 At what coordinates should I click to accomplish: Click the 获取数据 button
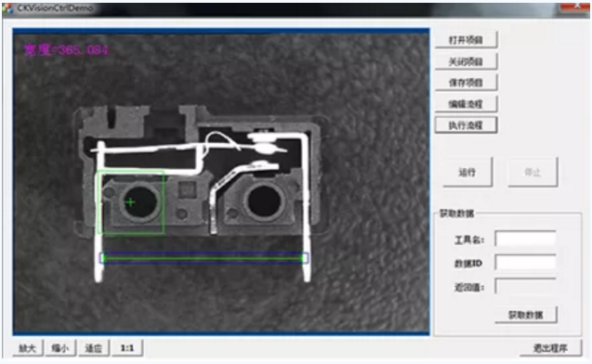click(x=526, y=315)
